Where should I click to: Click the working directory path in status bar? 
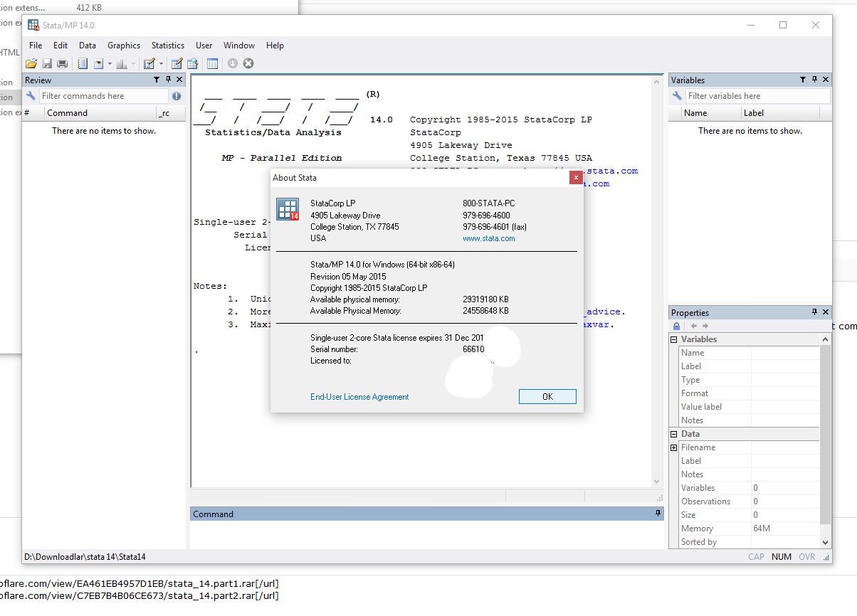pyautogui.click(x=85, y=557)
